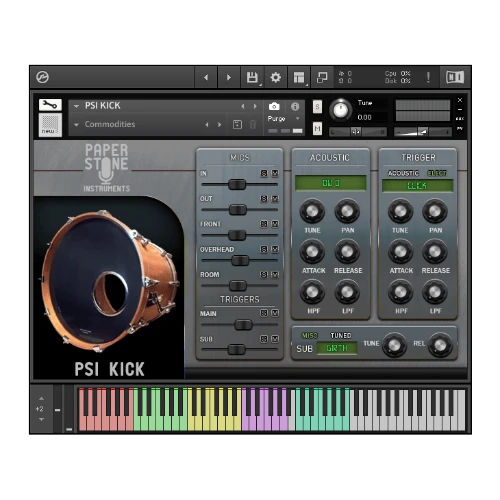Image resolution: width=500 pixels, height=500 pixels.
Task: Select the ELECT trigger tab
Action: 437,173
